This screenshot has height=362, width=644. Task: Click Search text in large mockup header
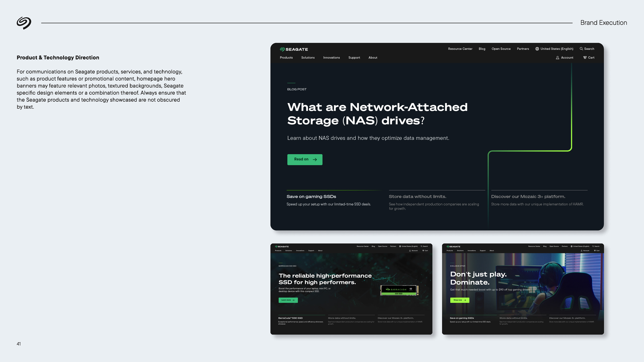coord(589,49)
